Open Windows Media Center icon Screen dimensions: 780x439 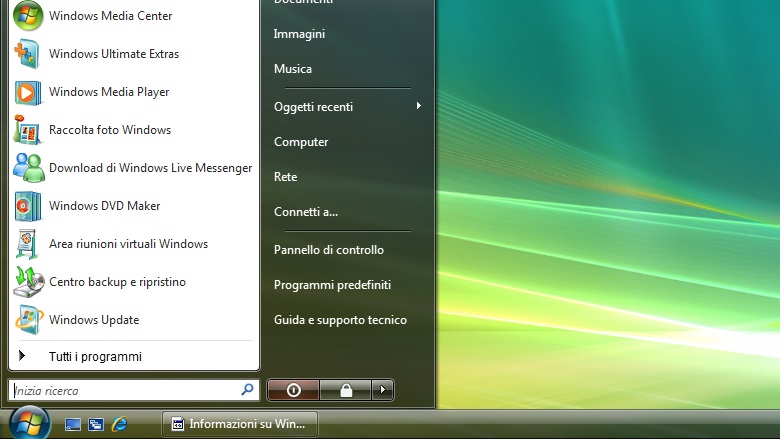click(28, 15)
